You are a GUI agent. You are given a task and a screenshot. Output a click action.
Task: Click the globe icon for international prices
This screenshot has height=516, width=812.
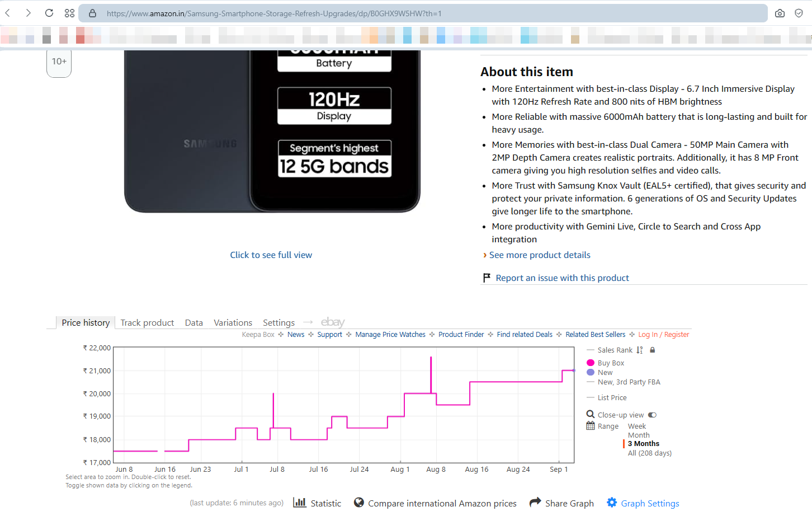pos(359,503)
